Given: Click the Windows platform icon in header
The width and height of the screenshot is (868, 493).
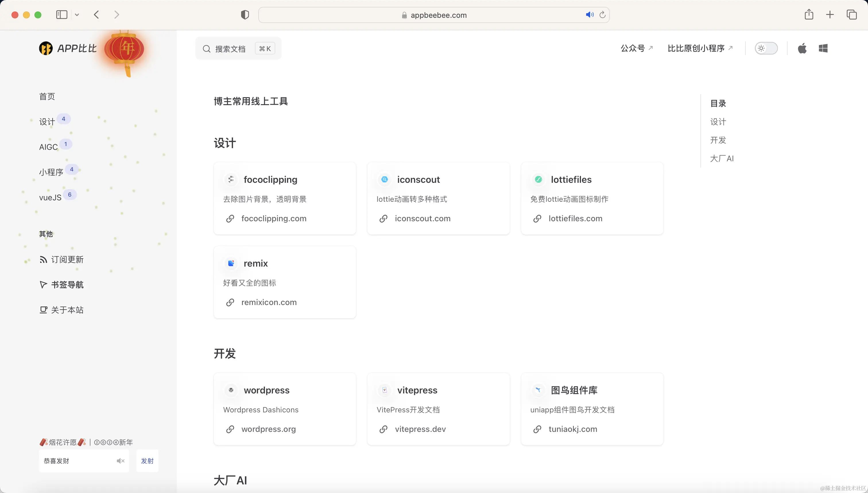Looking at the screenshot, I should click(x=823, y=48).
